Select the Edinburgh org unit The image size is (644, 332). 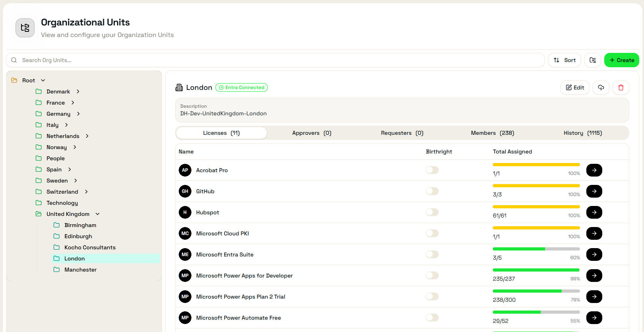pos(78,236)
